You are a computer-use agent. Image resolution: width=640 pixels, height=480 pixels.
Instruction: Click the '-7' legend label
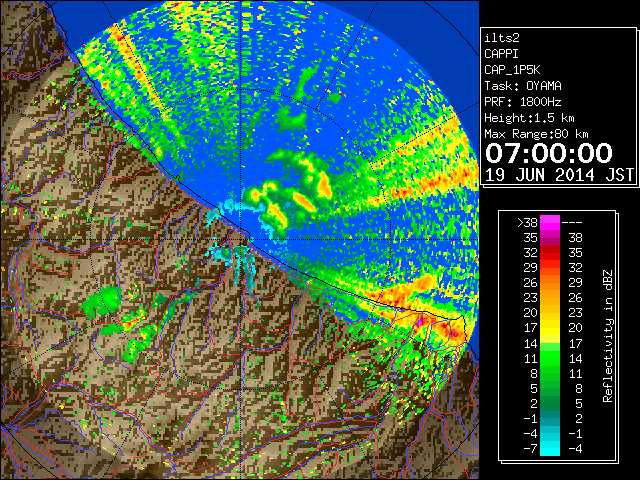pyautogui.click(x=530, y=448)
